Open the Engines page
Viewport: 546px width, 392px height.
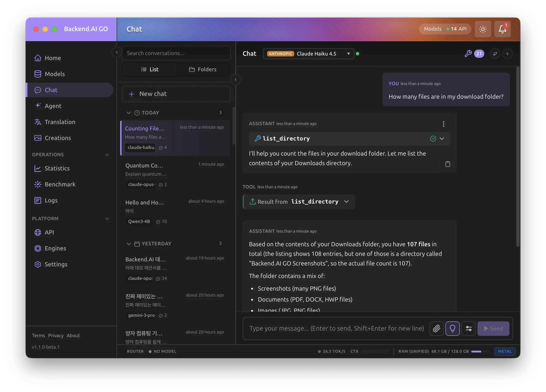55,248
